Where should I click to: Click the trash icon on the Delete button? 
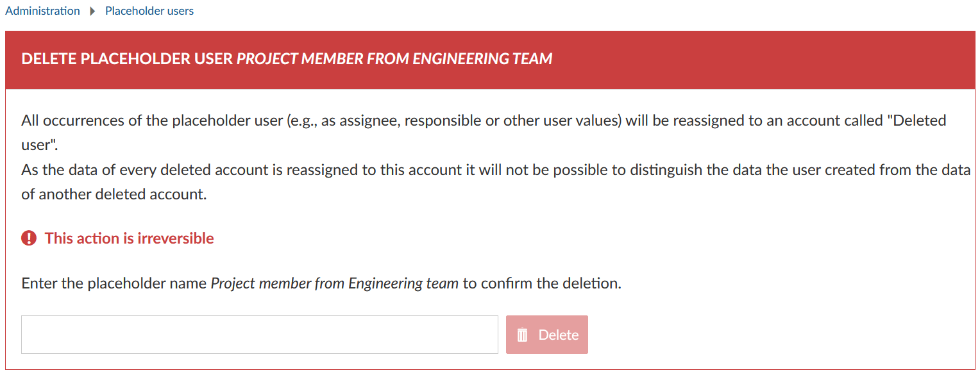tap(522, 334)
